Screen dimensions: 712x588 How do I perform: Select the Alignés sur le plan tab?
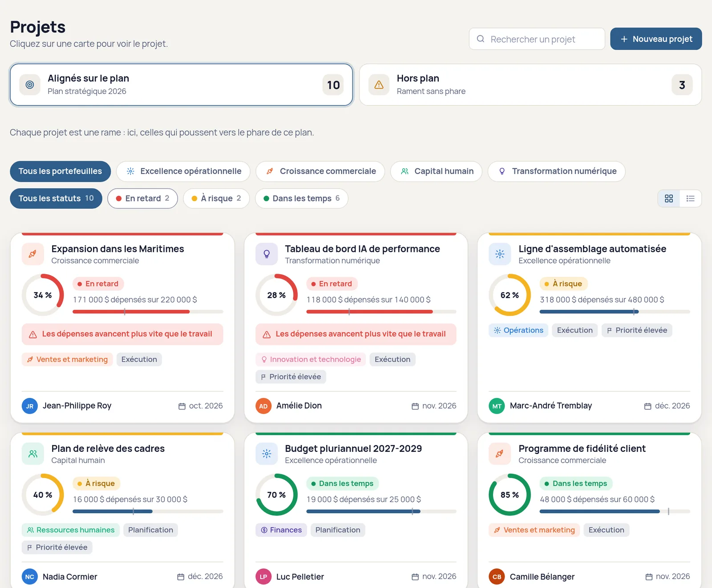[x=182, y=85]
